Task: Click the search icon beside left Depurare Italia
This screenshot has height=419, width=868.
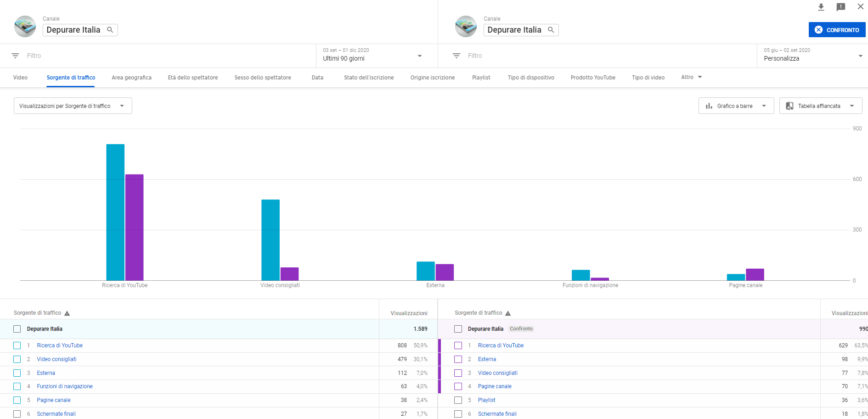Action: click(110, 30)
